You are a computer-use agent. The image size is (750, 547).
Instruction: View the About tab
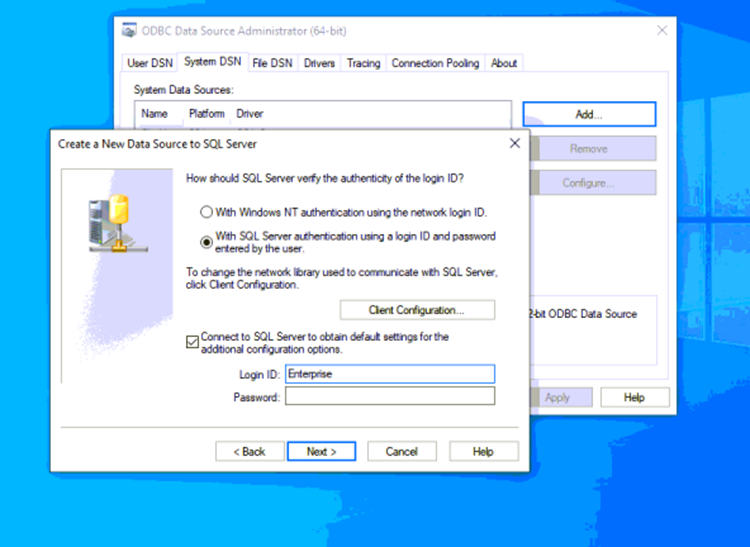504,63
